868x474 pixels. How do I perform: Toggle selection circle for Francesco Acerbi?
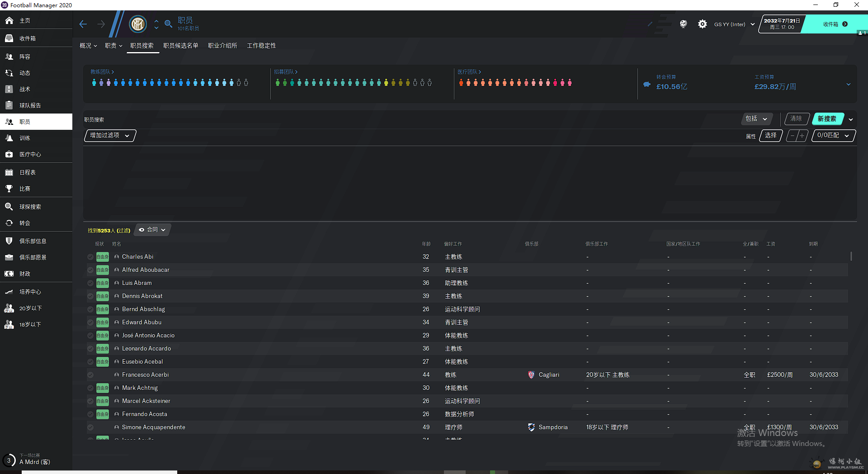(x=90, y=375)
